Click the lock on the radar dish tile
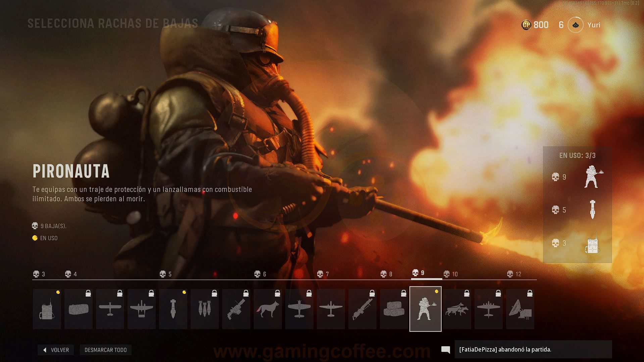The height and width of the screenshot is (362, 644). pyautogui.click(x=530, y=293)
